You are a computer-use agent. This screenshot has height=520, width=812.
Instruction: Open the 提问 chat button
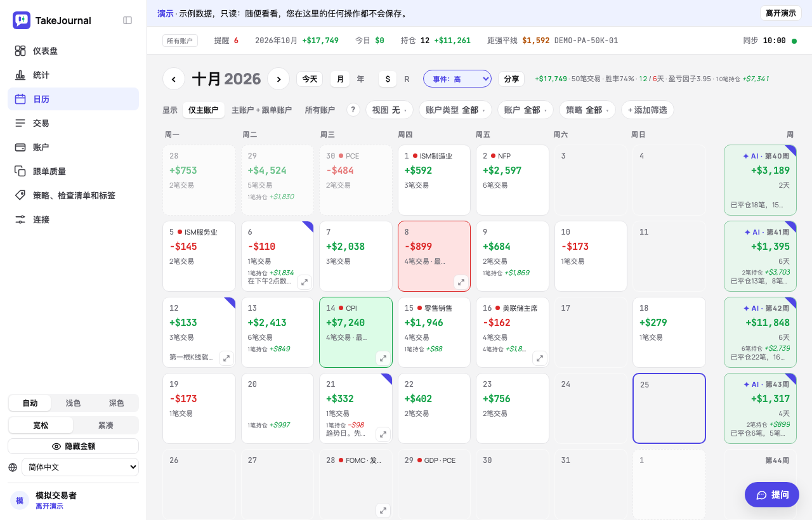pyautogui.click(x=772, y=495)
